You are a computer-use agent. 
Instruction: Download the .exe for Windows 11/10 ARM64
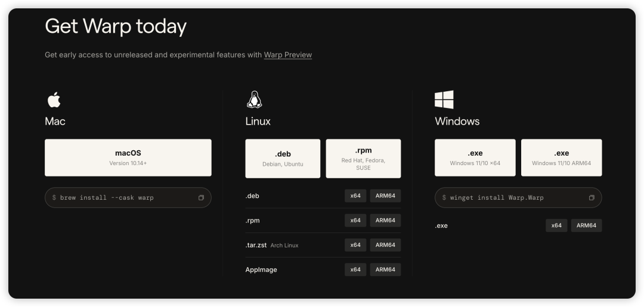pyautogui.click(x=562, y=157)
